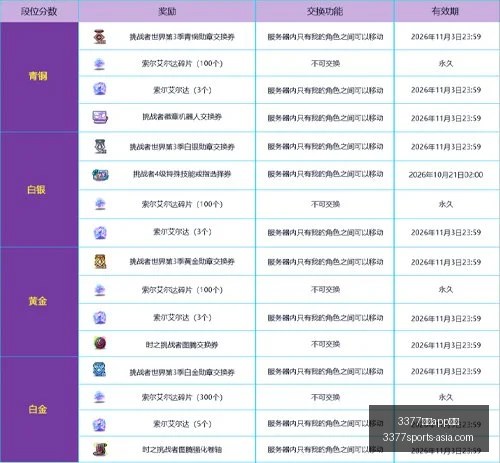
Task: Click the expiry date in the 青铜勋章交换券 row
Action: point(446,37)
